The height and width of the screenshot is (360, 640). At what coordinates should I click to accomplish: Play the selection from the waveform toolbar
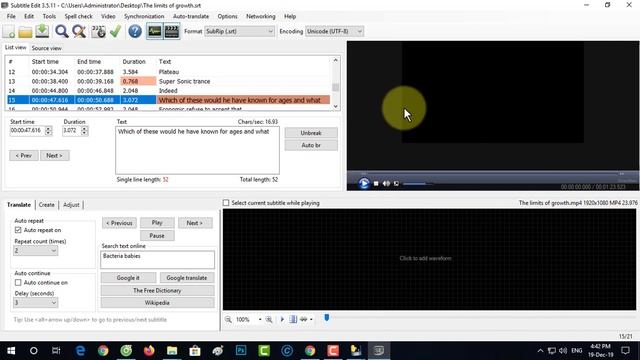tap(282, 320)
